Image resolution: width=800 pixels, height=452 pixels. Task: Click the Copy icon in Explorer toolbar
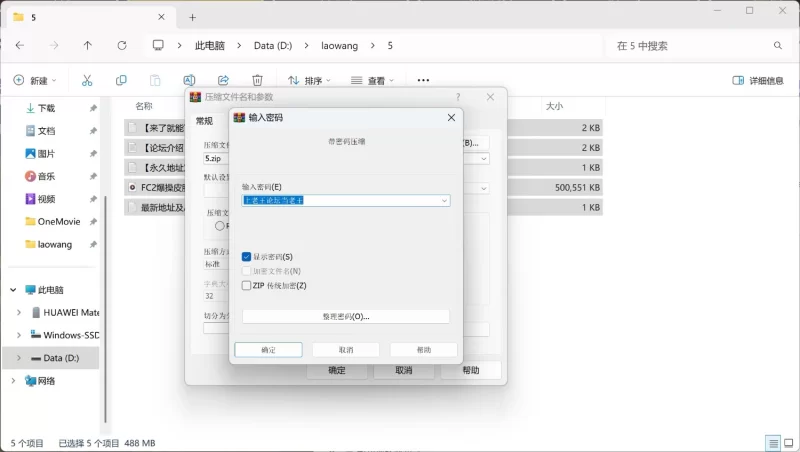[121, 80]
